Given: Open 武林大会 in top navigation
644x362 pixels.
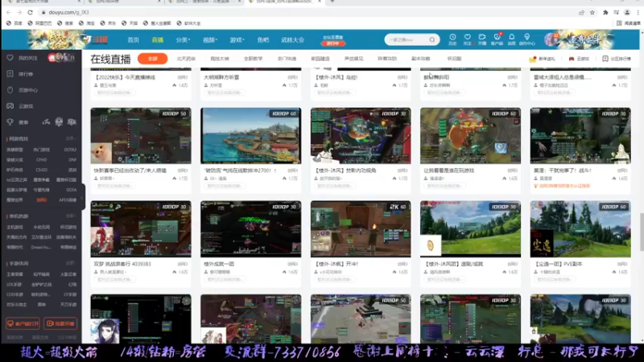Looking at the screenshot, I should coord(292,39).
